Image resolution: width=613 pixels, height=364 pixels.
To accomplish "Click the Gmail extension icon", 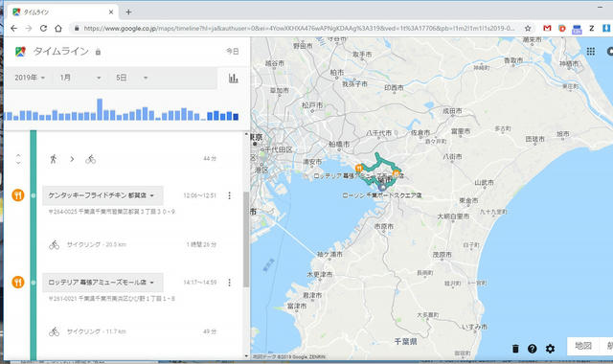I will coord(547,28).
